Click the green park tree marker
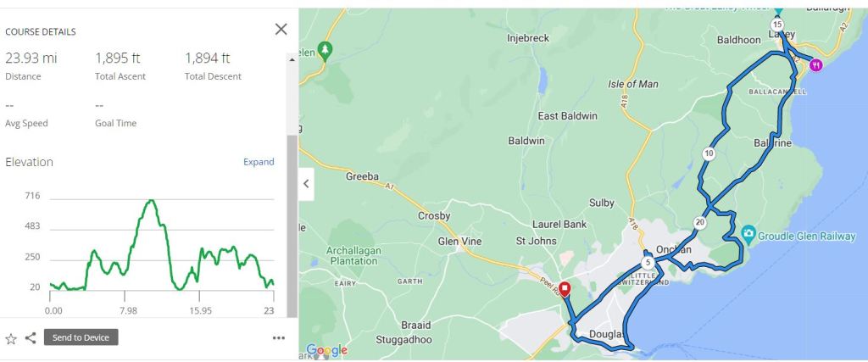Image resolution: width=868 pixels, height=362 pixels. (x=325, y=50)
